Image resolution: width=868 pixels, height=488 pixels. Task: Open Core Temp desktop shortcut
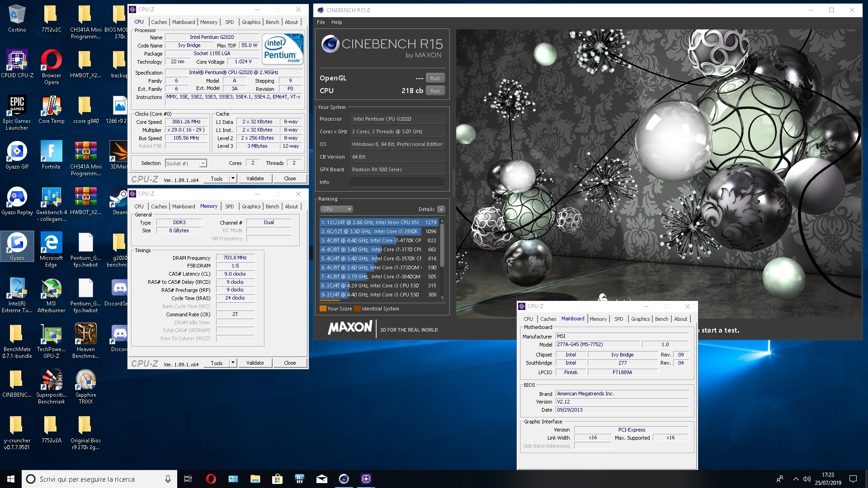click(51, 110)
